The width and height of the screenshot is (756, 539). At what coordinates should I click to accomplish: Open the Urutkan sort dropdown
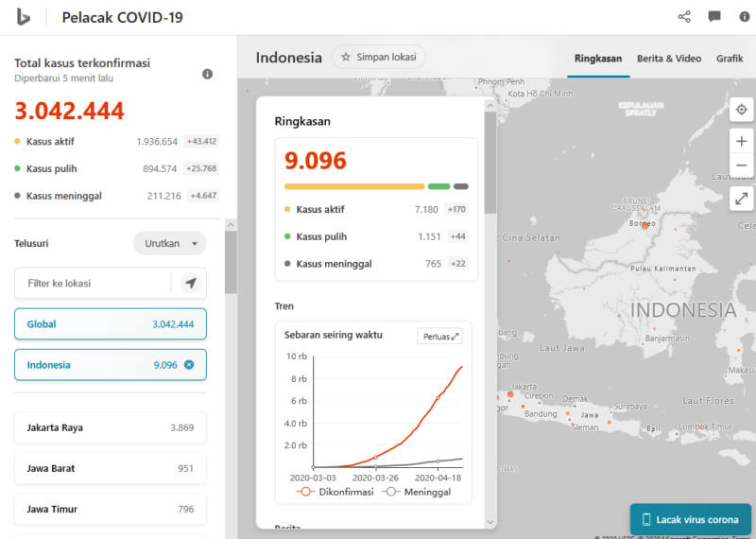[x=170, y=243]
